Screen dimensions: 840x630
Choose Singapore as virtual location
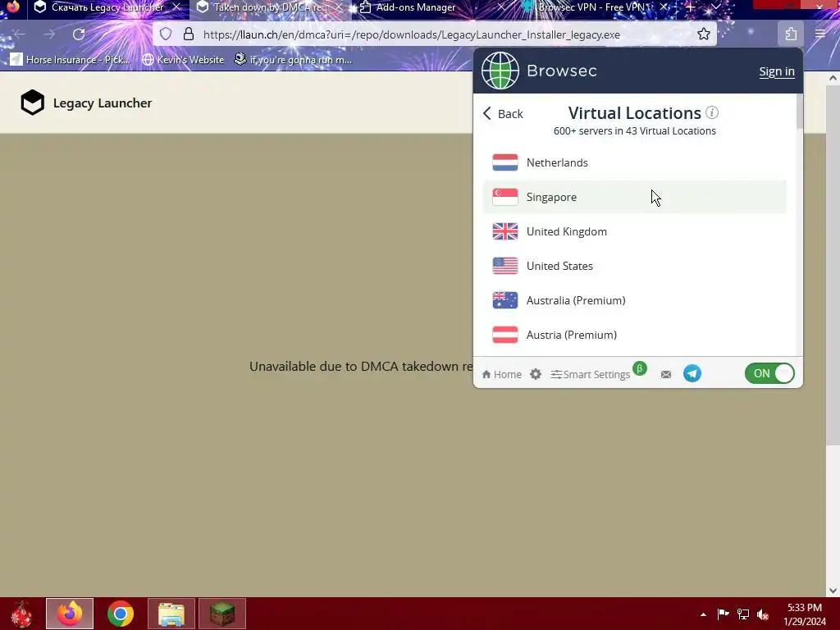click(x=635, y=197)
